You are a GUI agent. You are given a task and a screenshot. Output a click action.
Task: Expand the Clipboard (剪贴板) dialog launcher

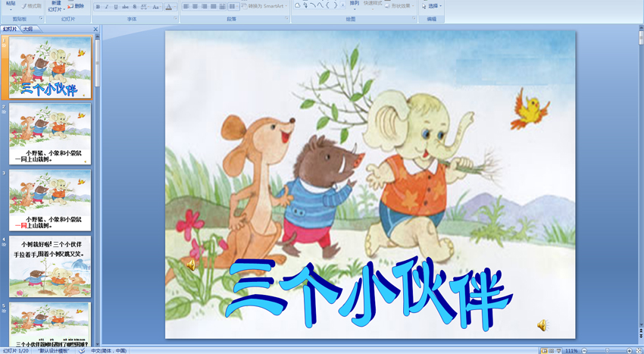click(41, 18)
